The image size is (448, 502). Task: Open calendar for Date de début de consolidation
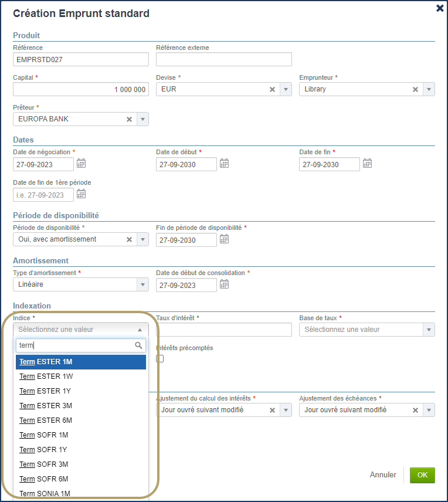pyautogui.click(x=224, y=284)
